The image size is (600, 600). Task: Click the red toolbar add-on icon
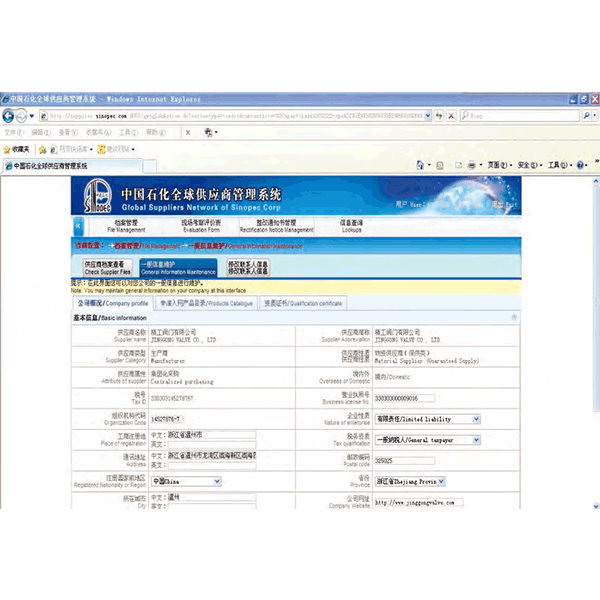click(209, 132)
